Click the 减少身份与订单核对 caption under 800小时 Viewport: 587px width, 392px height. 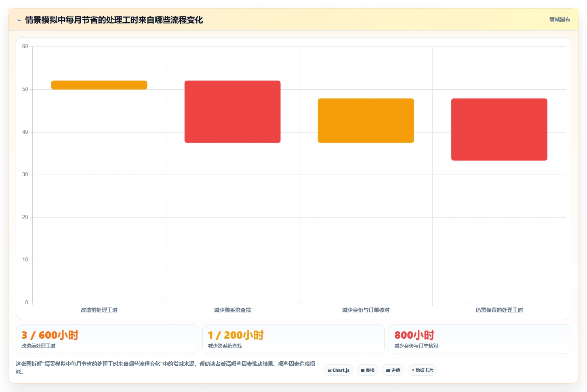coord(417,346)
